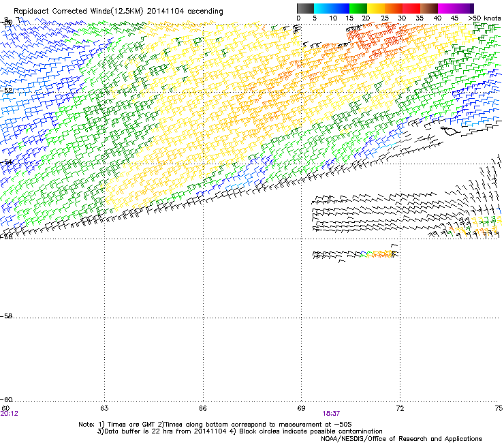
Task: Click the '40' legend scale label
Action: (x=437, y=18)
